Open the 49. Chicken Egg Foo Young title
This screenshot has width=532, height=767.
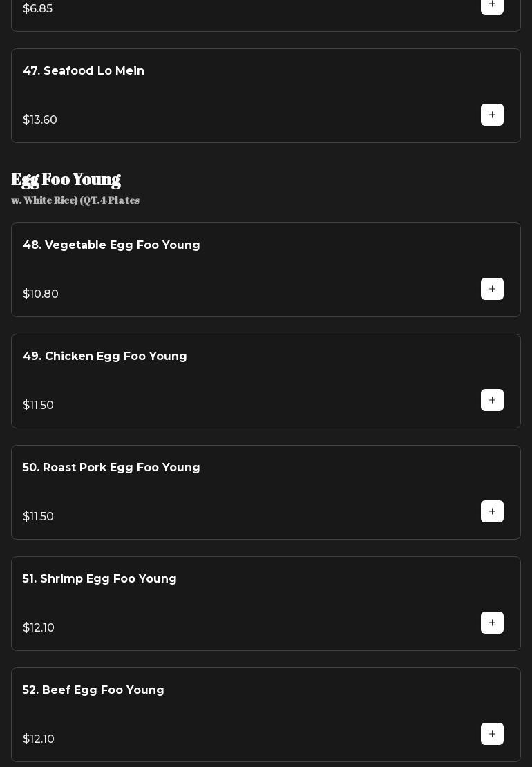pos(105,357)
